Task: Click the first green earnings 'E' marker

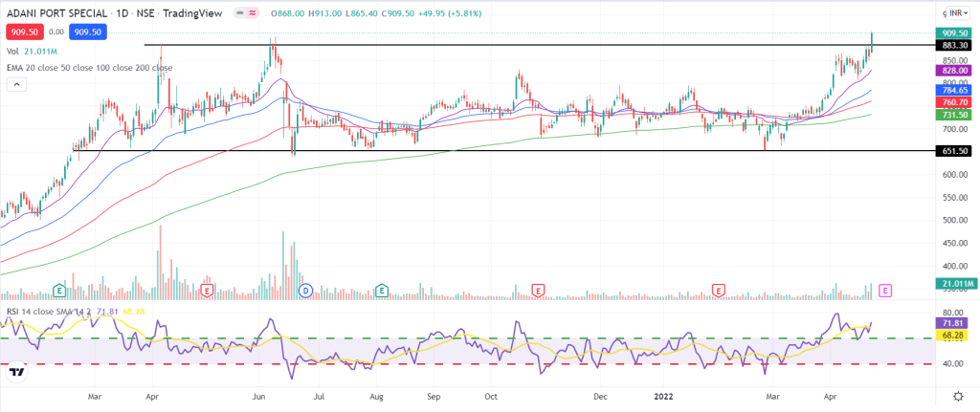Action: click(59, 290)
